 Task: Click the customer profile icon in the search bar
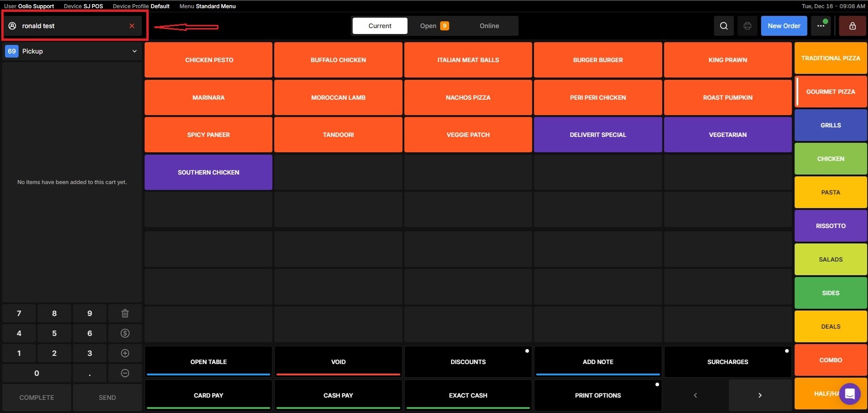click(12, 26)
